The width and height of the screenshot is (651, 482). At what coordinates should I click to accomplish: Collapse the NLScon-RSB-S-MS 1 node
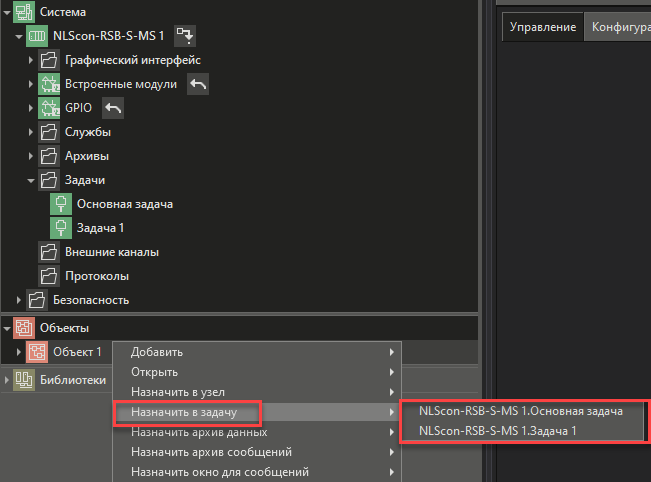tap(19, 37)
